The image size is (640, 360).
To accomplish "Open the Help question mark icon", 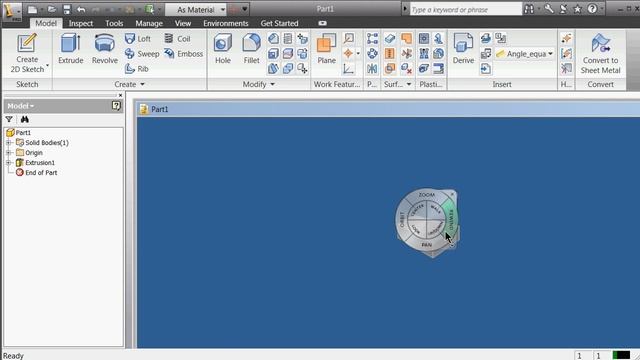I will pyautogui.click(x=592, y=9).
